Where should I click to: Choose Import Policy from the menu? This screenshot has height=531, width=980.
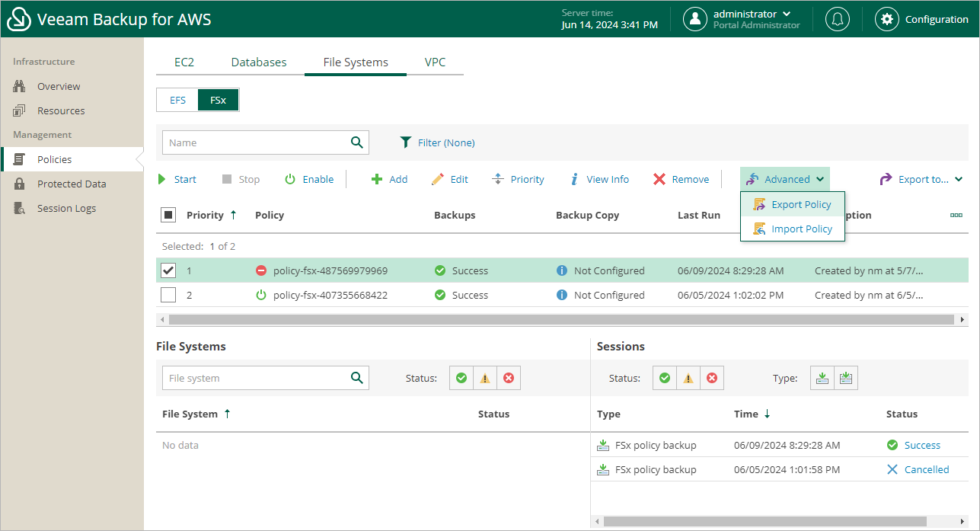(x=801, y=229)
